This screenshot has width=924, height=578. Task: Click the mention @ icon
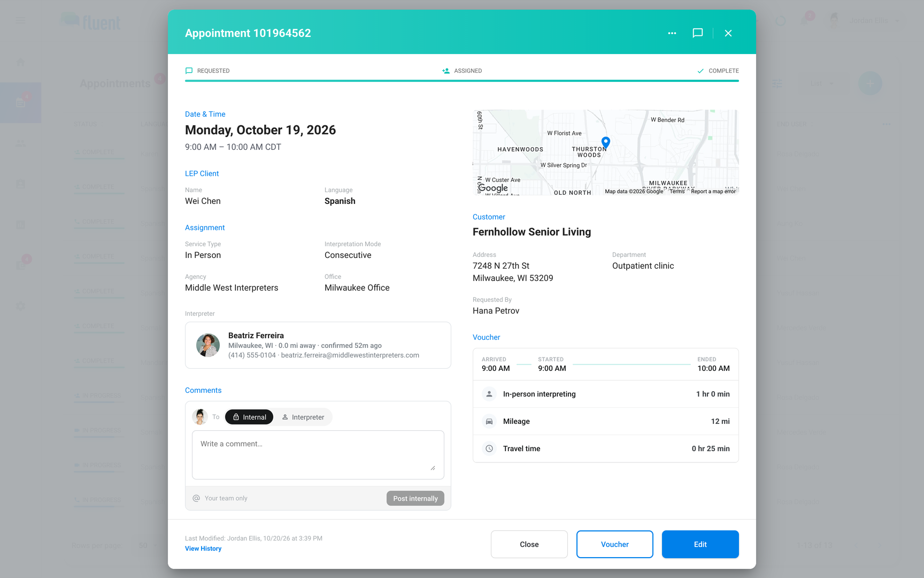(x=196, y=498)
